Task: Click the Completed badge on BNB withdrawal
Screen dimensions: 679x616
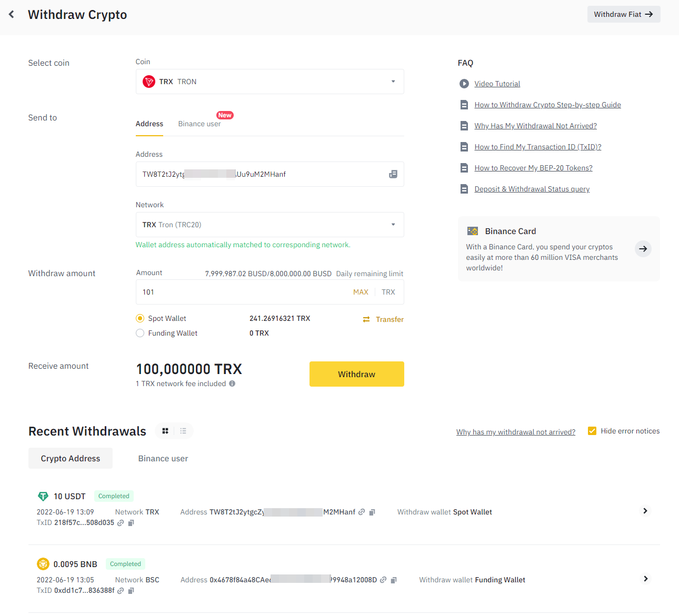Action: click(125, 564)
